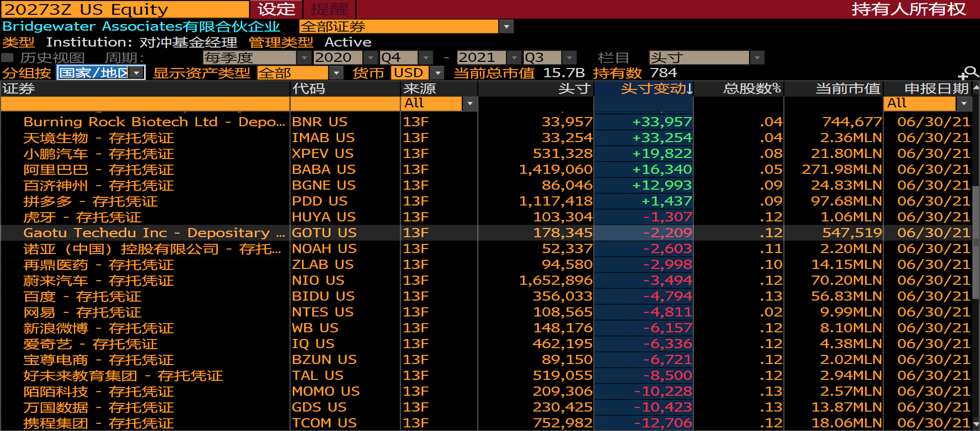The height and width of the screenshot is (431, 980).
Task: Select the 拼多多 - 存托凭证 row
Action: pyautogui.click(x=485, y=201)
